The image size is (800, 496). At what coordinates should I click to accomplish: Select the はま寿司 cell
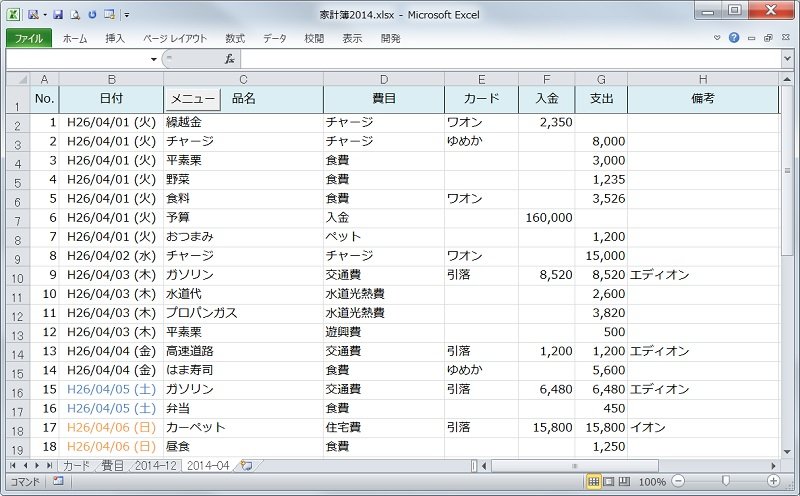coord(243,370)
